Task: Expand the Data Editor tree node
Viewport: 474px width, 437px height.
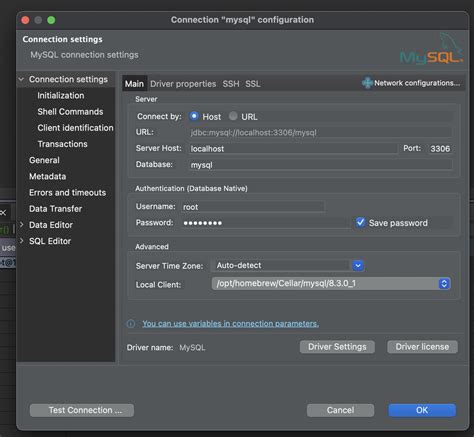Action: (22, 225)
